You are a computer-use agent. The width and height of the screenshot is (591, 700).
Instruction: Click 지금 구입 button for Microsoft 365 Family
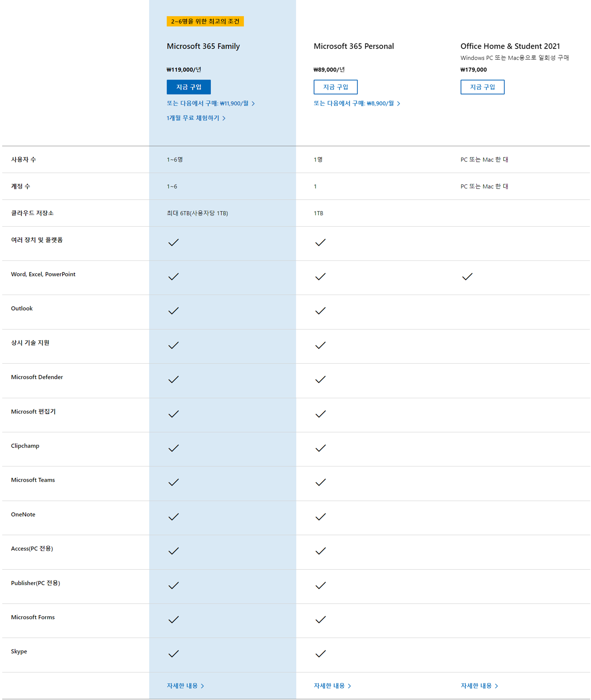(188, 87)
